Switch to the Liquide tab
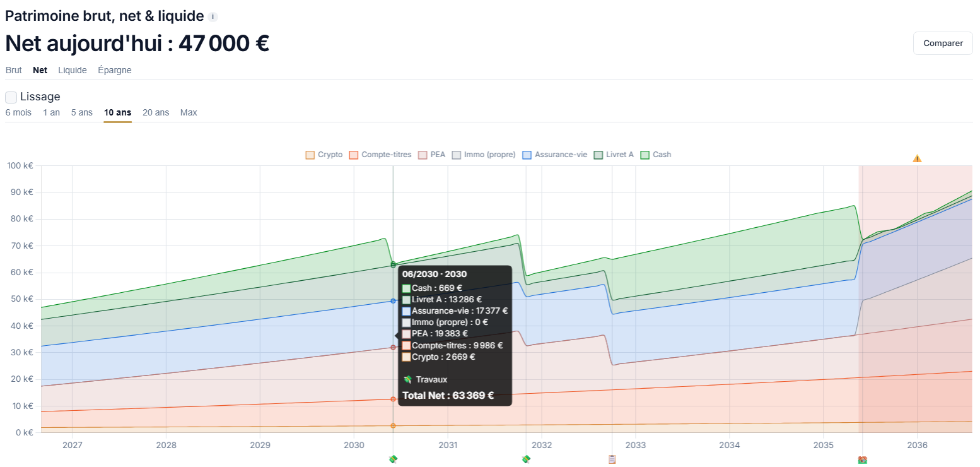Screen dimensions: 980x467 73,70
